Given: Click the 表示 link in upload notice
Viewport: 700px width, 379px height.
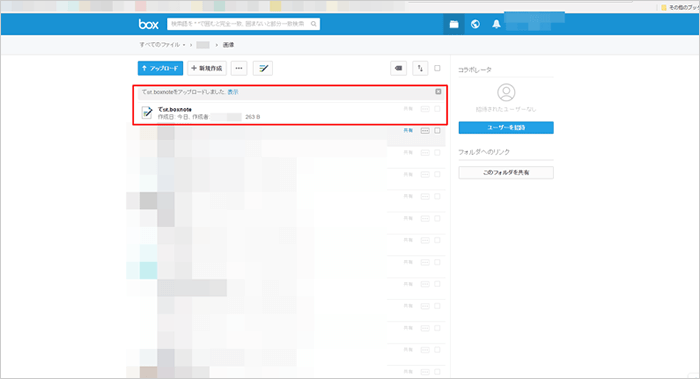Looking at the screenshot, I should click(233, 92).
